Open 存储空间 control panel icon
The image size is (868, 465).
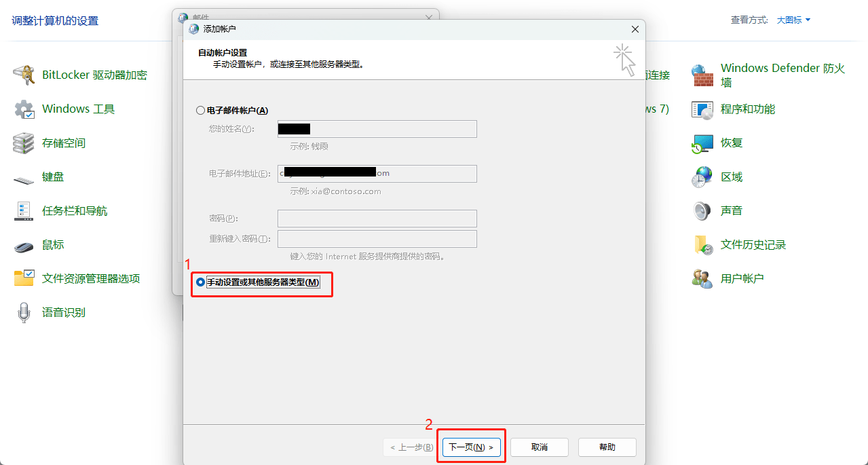(24, 143)
